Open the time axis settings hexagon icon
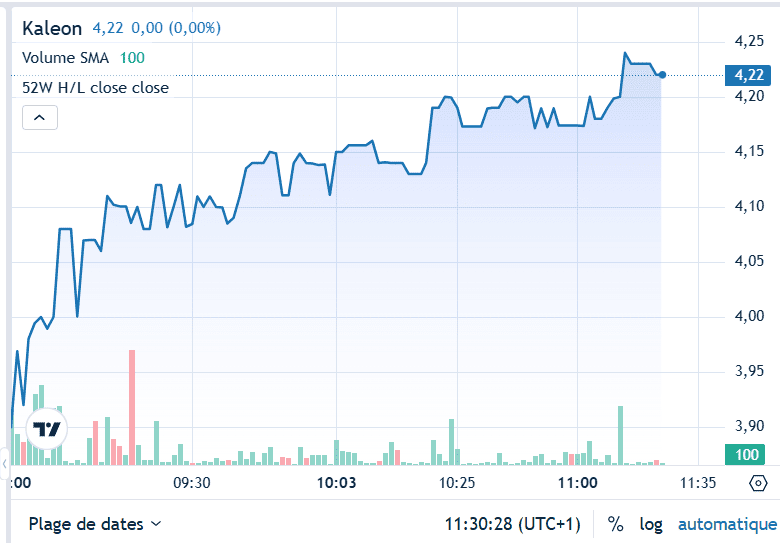 (758, 483)
